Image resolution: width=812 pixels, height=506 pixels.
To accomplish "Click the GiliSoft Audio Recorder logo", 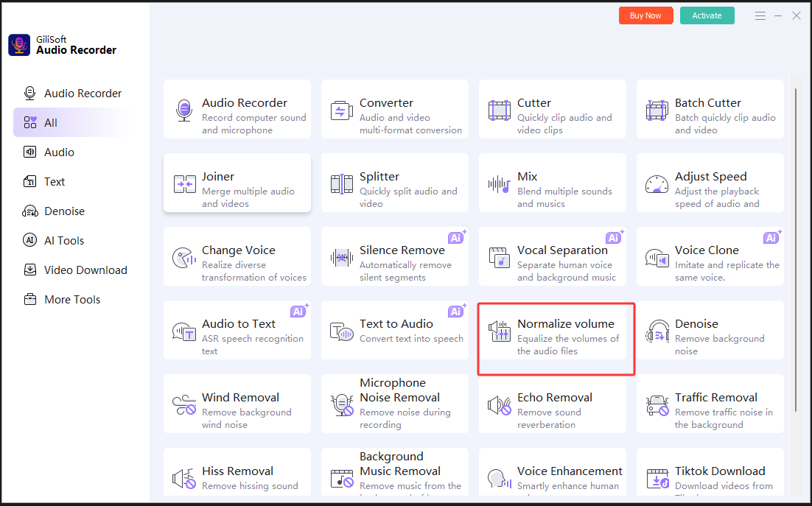I will (19, 45).
